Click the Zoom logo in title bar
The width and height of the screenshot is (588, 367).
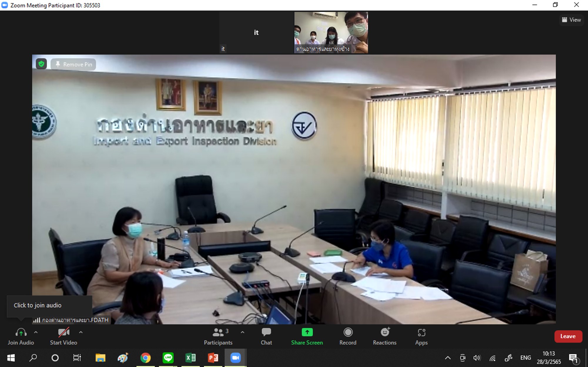click(5, 5)
